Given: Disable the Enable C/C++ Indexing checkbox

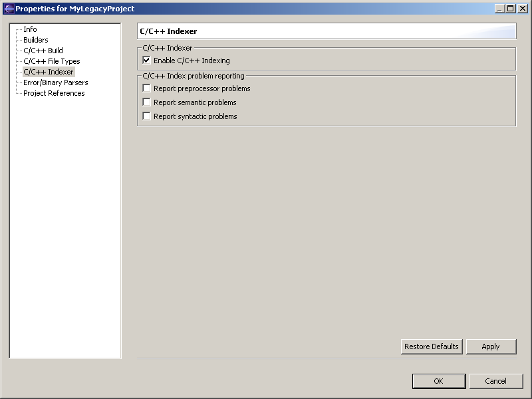Looking at the screenshot, I should pos(147,61).
